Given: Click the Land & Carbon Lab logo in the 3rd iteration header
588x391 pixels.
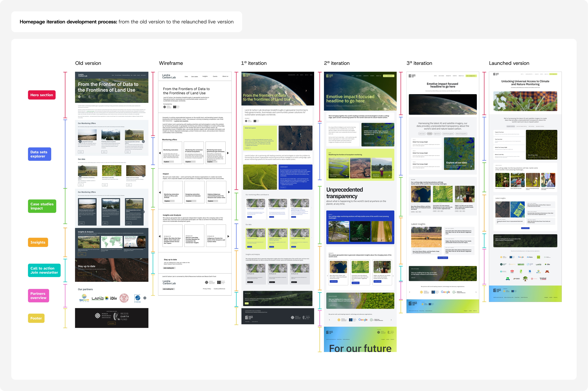Looking at the screenshot, I should click(x=412, y=76).
